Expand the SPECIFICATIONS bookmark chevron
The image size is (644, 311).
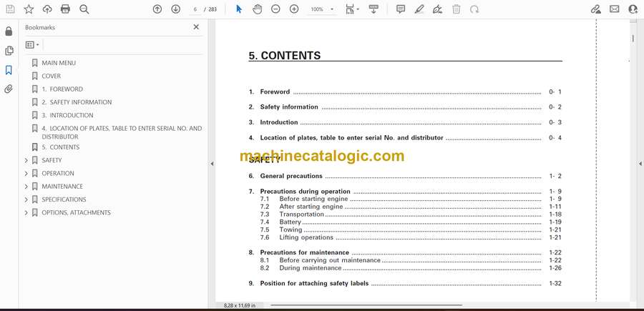(x=26, y=199)
